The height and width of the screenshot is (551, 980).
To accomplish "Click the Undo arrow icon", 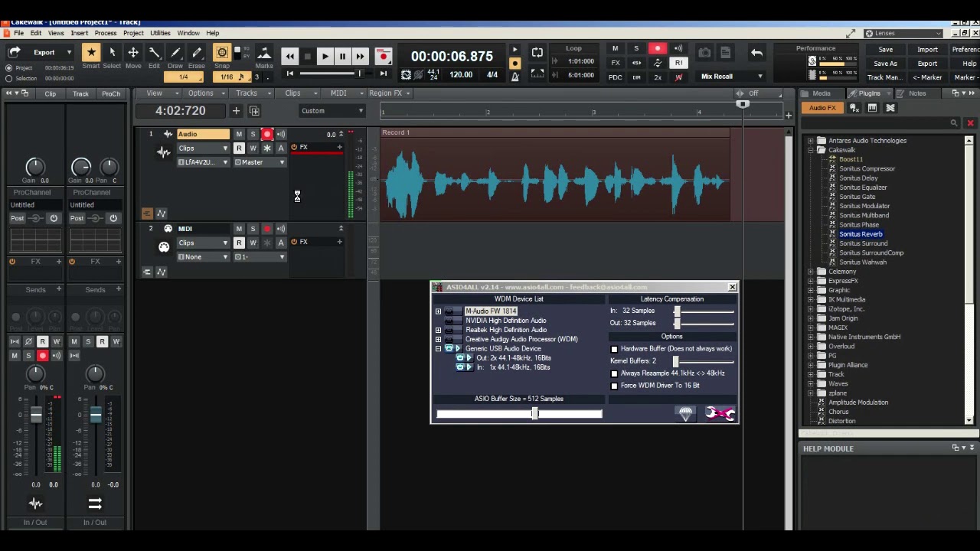I will [x=756, y=53].
